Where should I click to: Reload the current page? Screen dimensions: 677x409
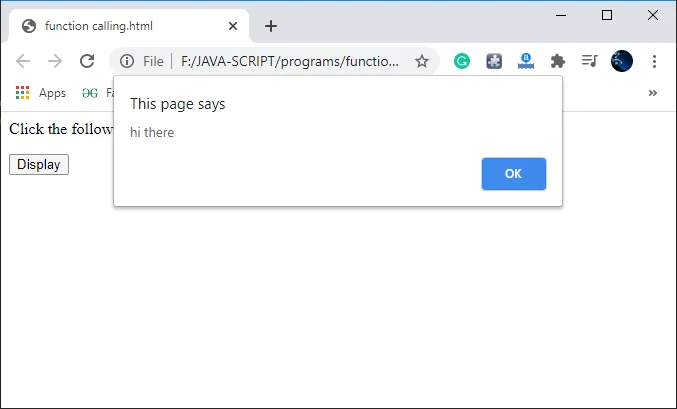pyautogui.click(x=87, y=61)
